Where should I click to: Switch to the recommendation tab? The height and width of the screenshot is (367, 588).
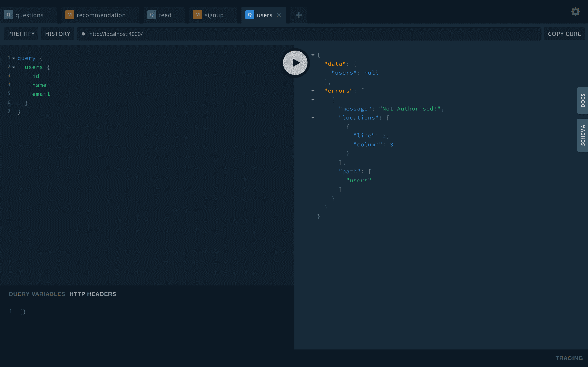click(101, 15)
